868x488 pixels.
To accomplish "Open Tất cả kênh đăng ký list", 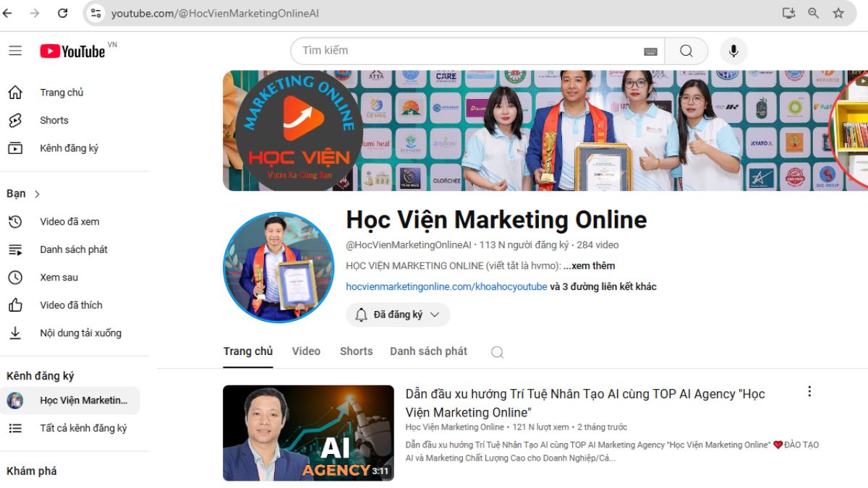I will (x=83, y=428).
